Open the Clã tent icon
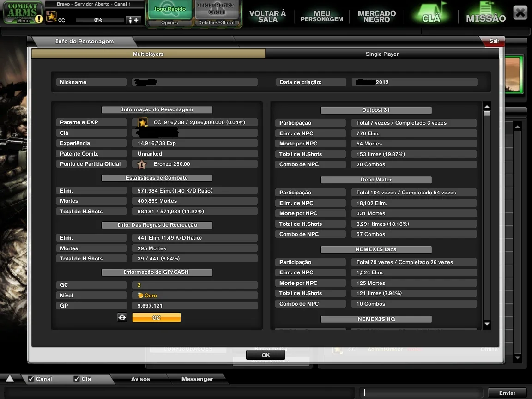The height and width of the screenshot is (399, 532). click(x=431, y=12)
